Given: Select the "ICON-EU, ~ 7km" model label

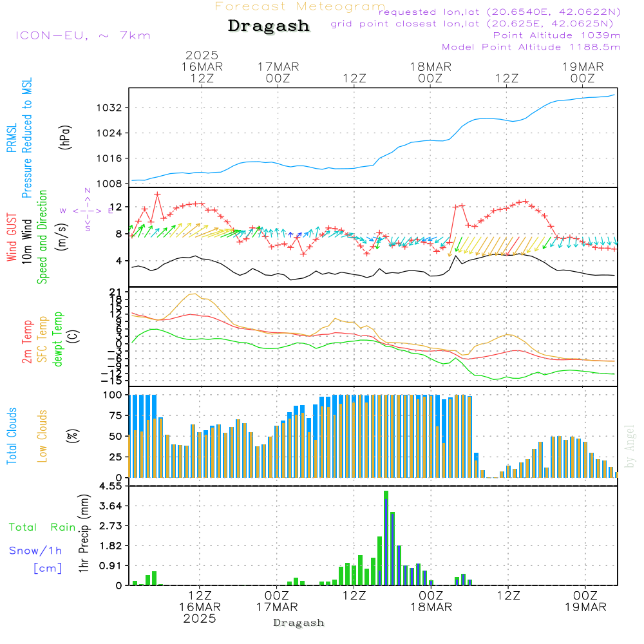Looking at the screenshot, I should (82, 35).
